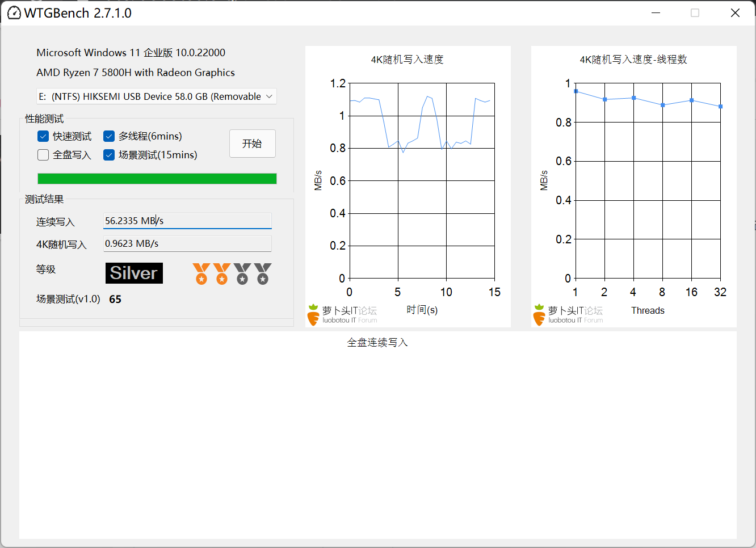Click the 1-thread data point on threads chart
Viewport: 756px width, 548px height.
click(576, 91)
